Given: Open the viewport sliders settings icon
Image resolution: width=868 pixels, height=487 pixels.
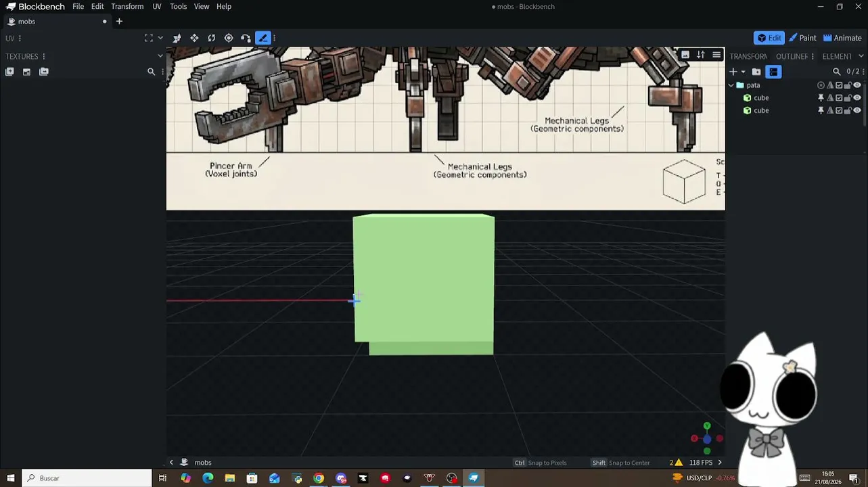Looking at the screenshot, I should 701,55.
